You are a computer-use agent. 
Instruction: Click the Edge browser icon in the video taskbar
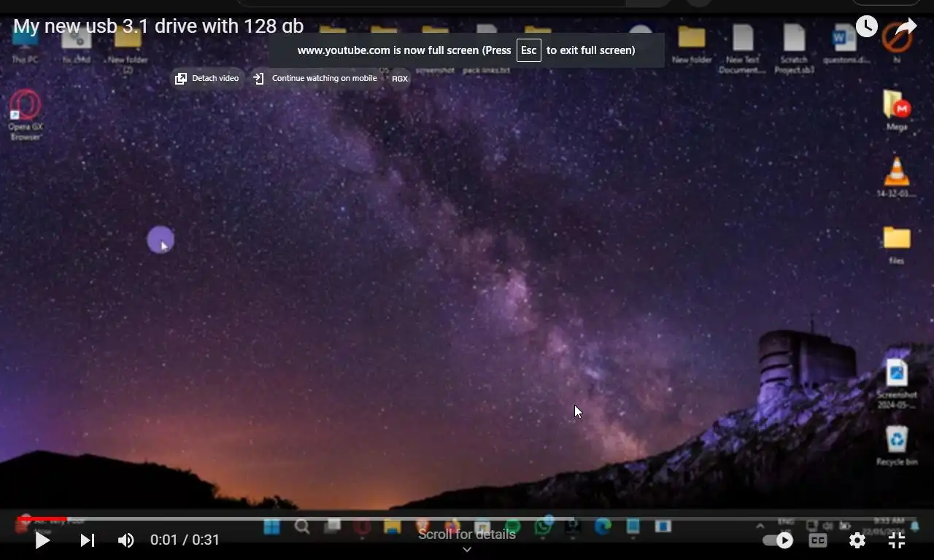coord(603,526)
